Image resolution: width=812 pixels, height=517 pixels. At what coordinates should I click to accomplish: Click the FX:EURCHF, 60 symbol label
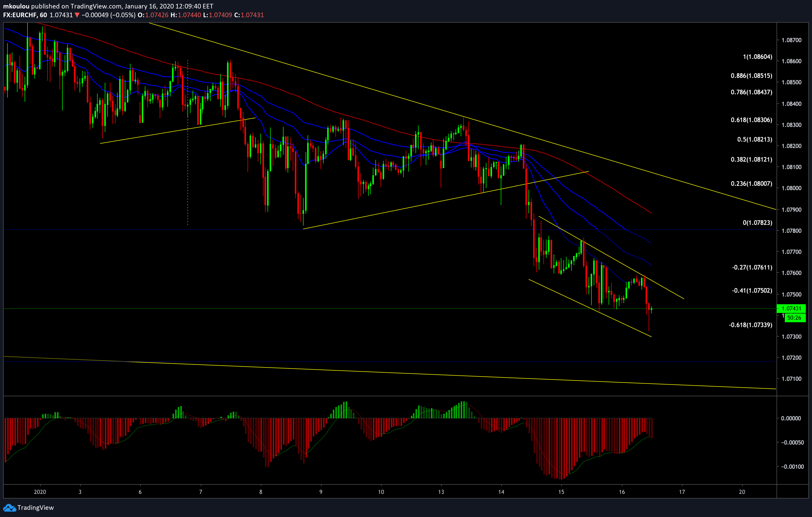[x=25, y=15]
